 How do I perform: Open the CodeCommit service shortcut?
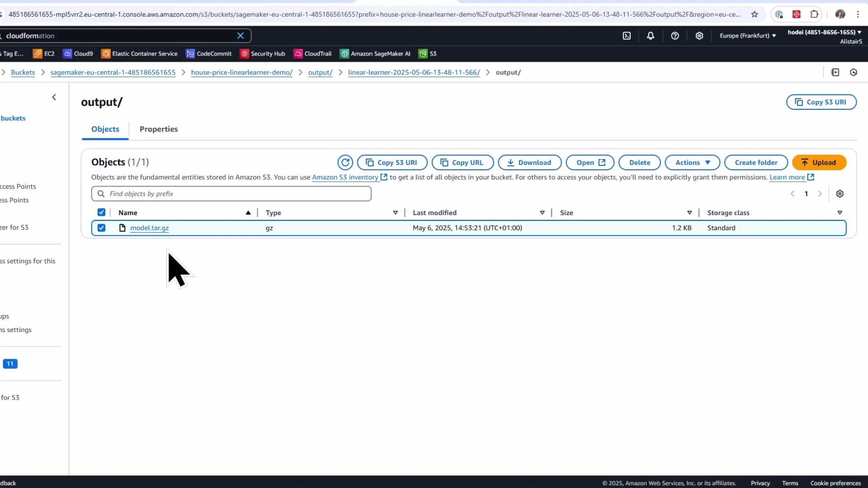click(x=209, y=54)
